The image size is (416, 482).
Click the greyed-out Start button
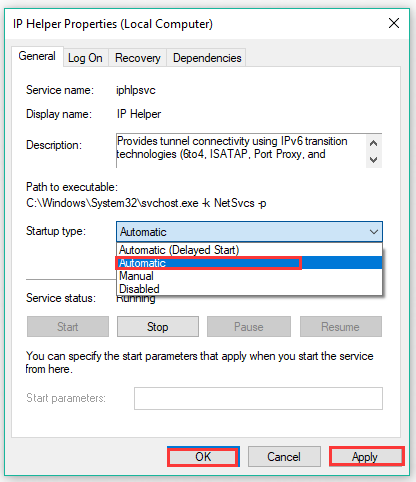pyautogui.click(x=68, y=327)
